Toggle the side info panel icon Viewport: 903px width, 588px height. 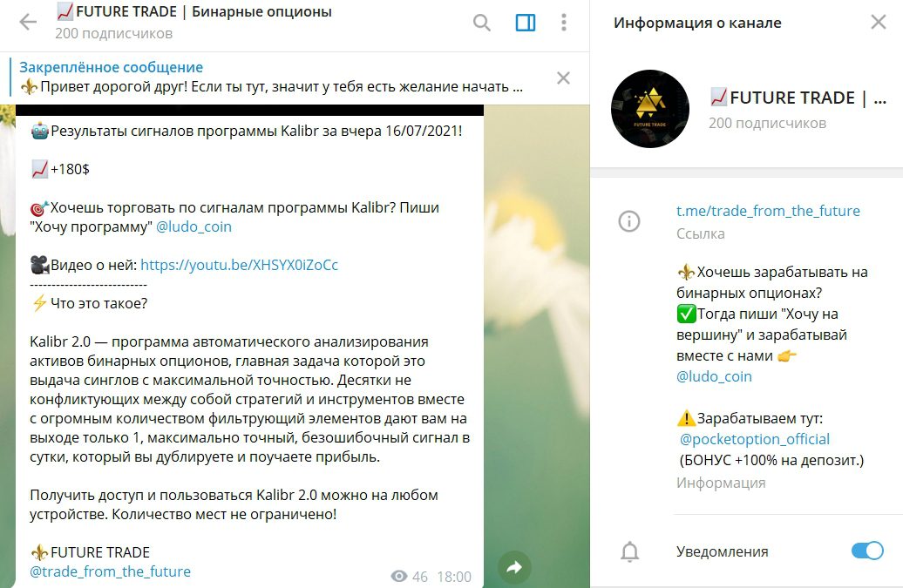[526, 23]
